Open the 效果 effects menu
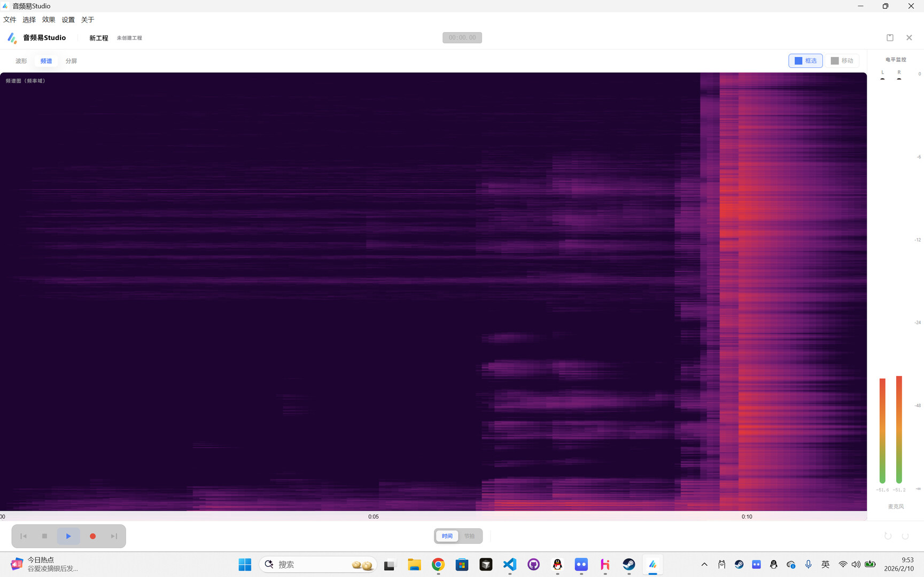924x577 pixels. [48, 19]
